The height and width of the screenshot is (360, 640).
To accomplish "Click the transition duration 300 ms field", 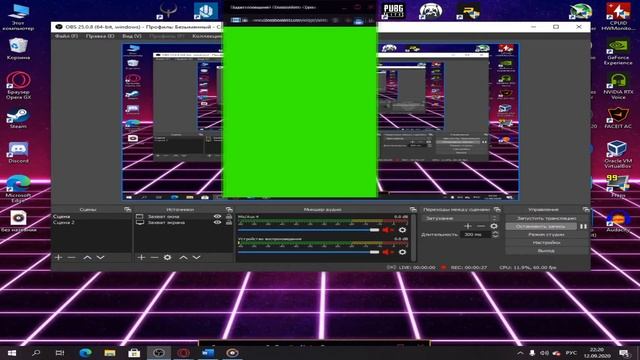I will [476, 234].
